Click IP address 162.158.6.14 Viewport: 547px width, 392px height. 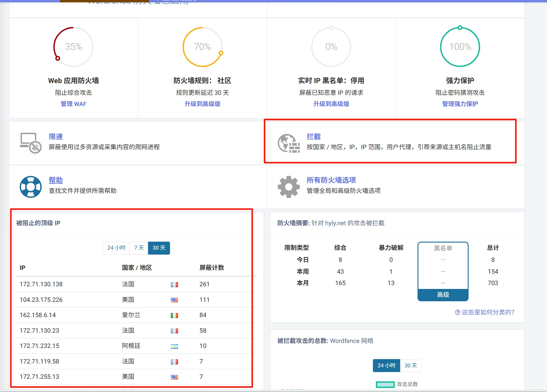coord(38,315)
